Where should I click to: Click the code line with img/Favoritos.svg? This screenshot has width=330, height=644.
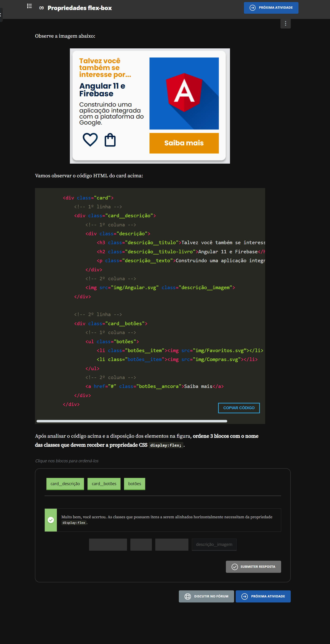[x=180, y=350]
